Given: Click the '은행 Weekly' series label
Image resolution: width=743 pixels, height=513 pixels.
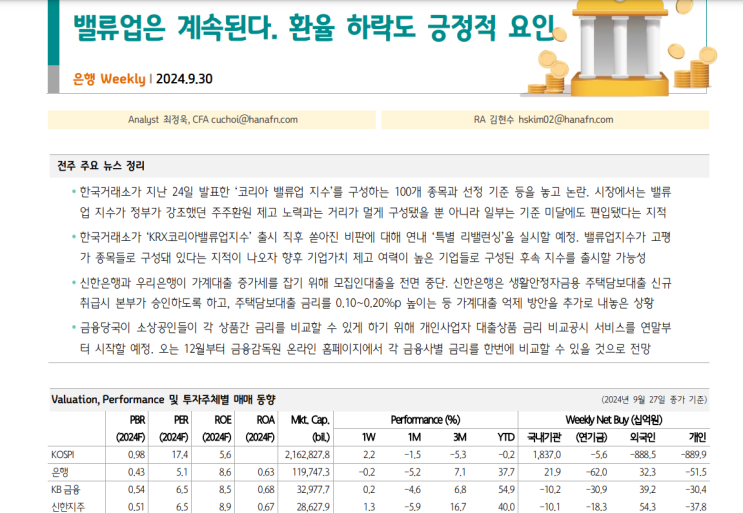Looking at the screenshot, I should pos(109,79).
